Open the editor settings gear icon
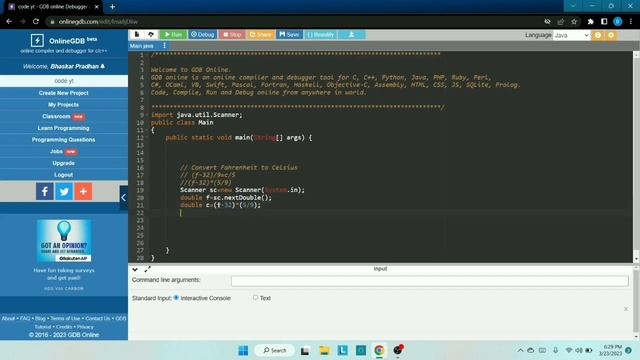640x360 pixels. [x=611, y=36]
